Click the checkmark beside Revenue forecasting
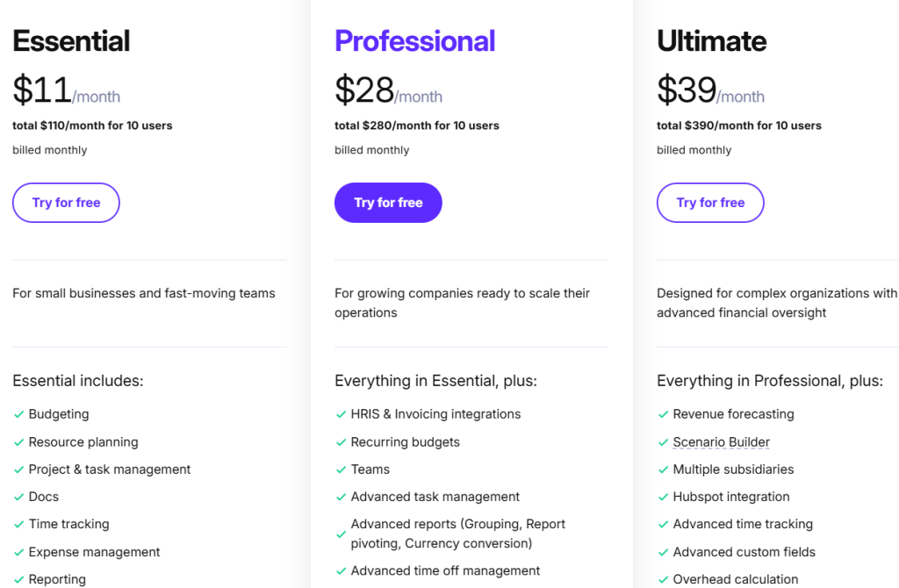 [x=663, y=414]
